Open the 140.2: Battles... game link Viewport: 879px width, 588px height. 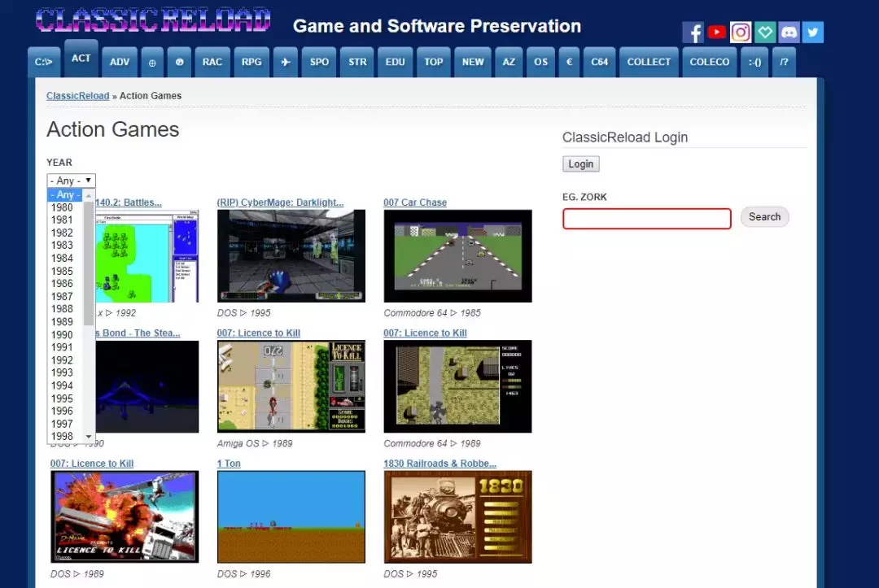coord(129,203)
